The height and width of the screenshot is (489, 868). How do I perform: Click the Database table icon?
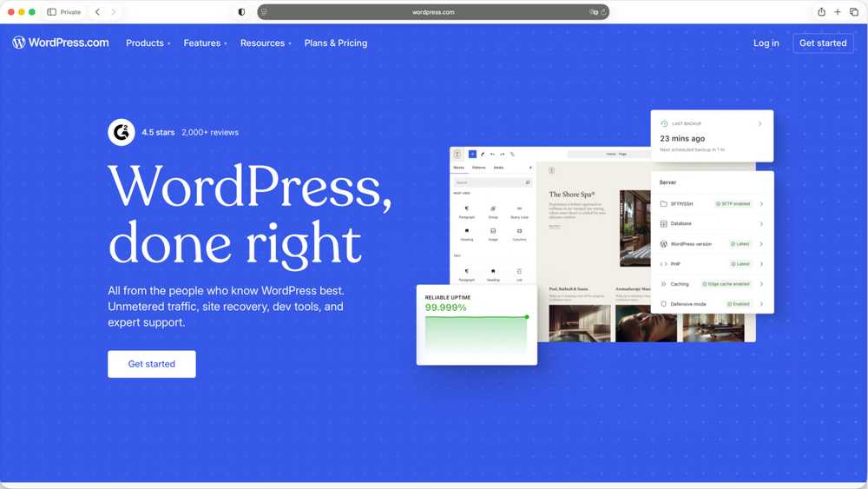tap(664, 224)
